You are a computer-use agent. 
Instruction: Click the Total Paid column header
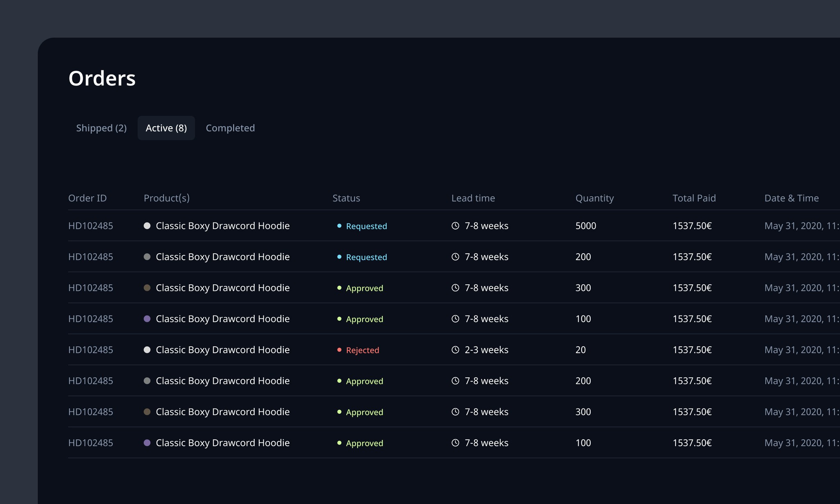click(x=694, y=198)
